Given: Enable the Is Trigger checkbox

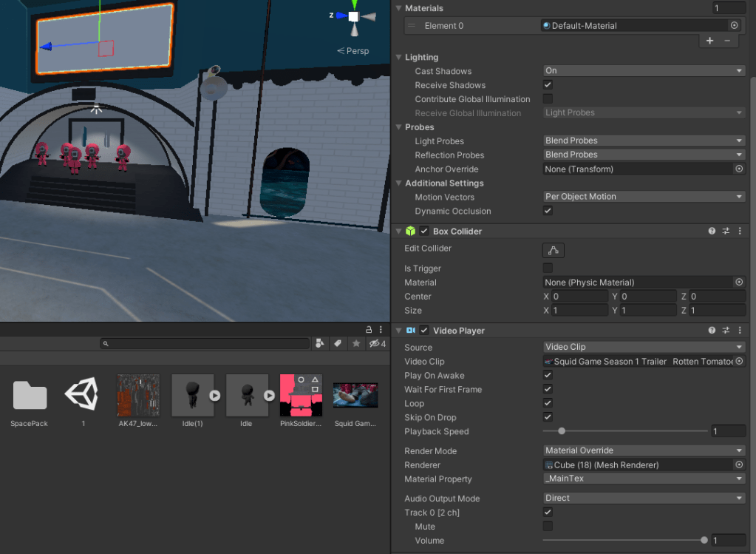Looking at the screenshot, I should click(548, 268).
